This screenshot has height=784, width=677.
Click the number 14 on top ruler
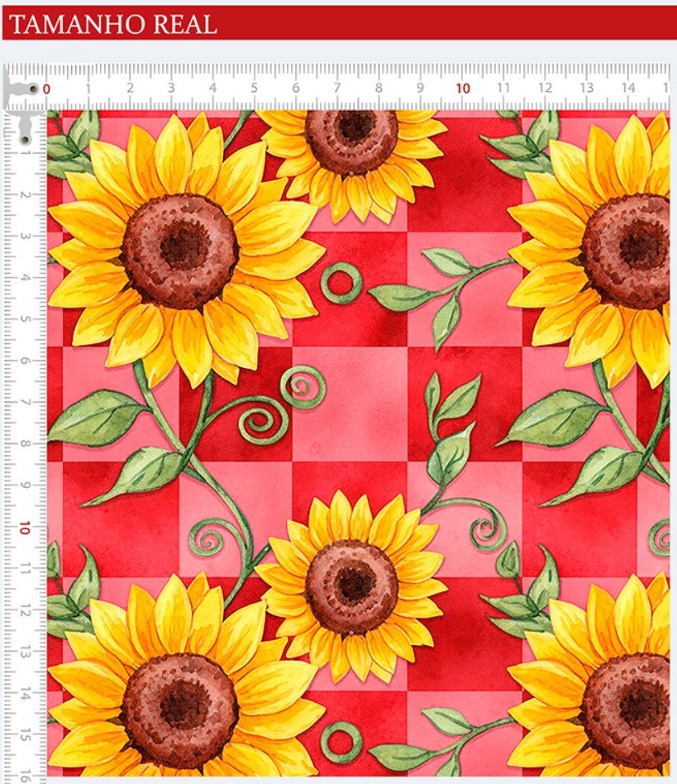[628, 88]
